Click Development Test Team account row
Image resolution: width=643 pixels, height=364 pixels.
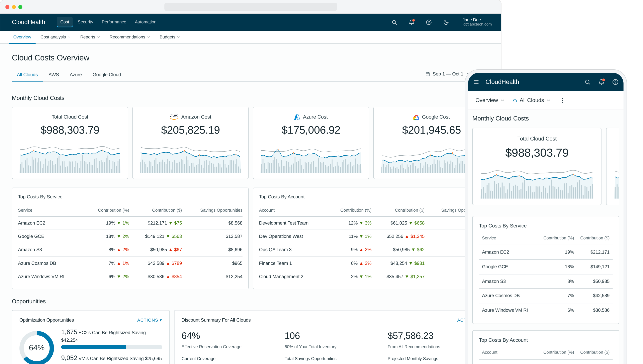coord(362,223)
